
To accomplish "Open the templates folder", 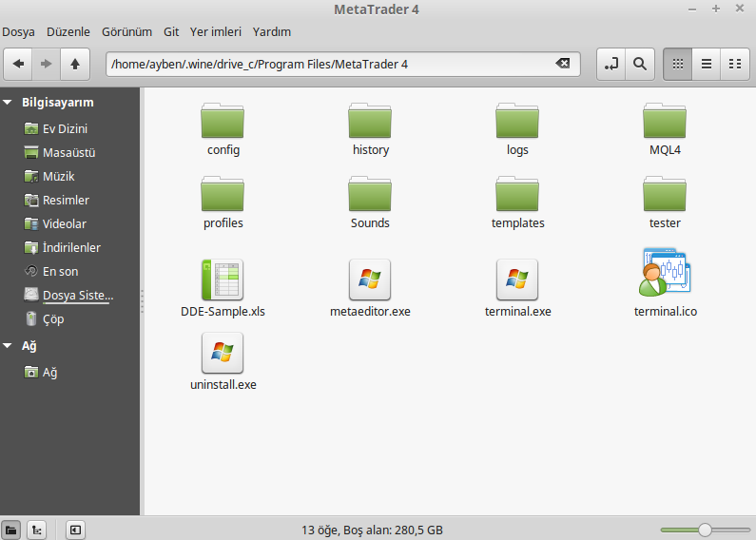I will (x=517, y=203).
